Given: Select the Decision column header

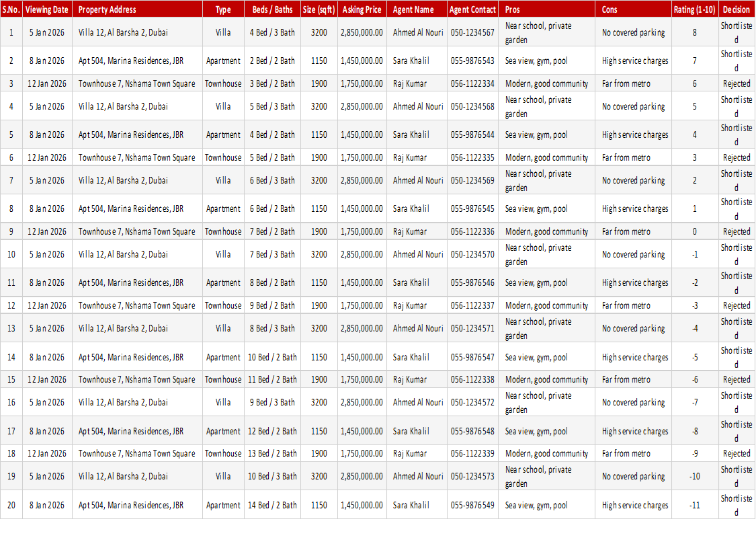Looking at the screenshot, I should click(x=737, y=9).
